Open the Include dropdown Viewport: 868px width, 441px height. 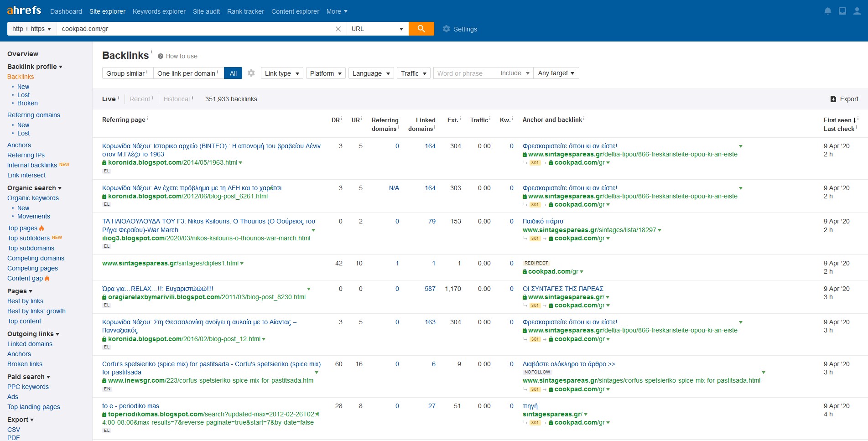click(x=515, y=73)
